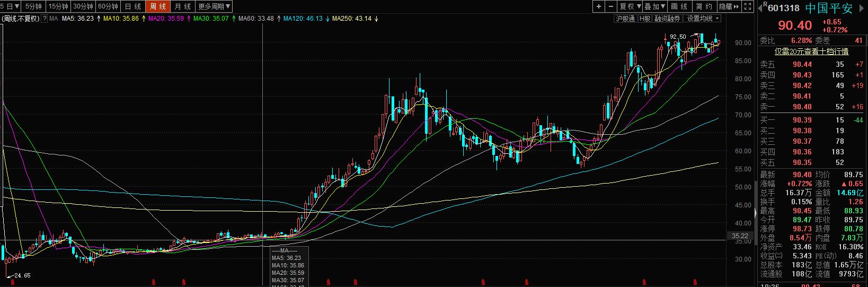Click the 92.50 high price marker
The image size is (868, 287).
coord(678,37)
